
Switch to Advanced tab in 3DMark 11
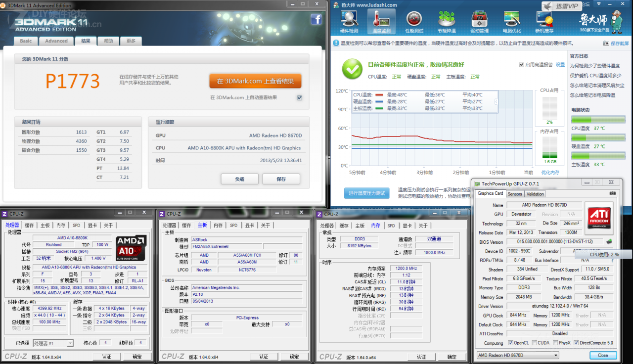click(x=56, y=41)
